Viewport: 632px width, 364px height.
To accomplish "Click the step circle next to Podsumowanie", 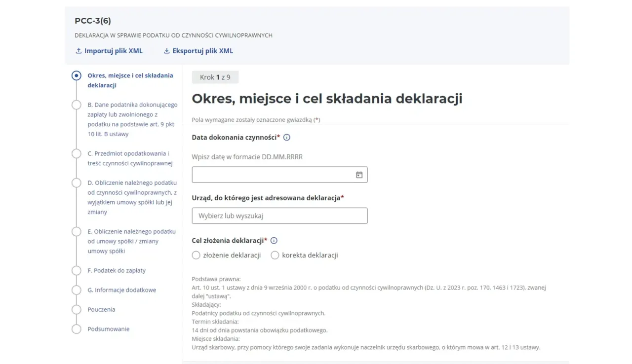I will 77,328.
